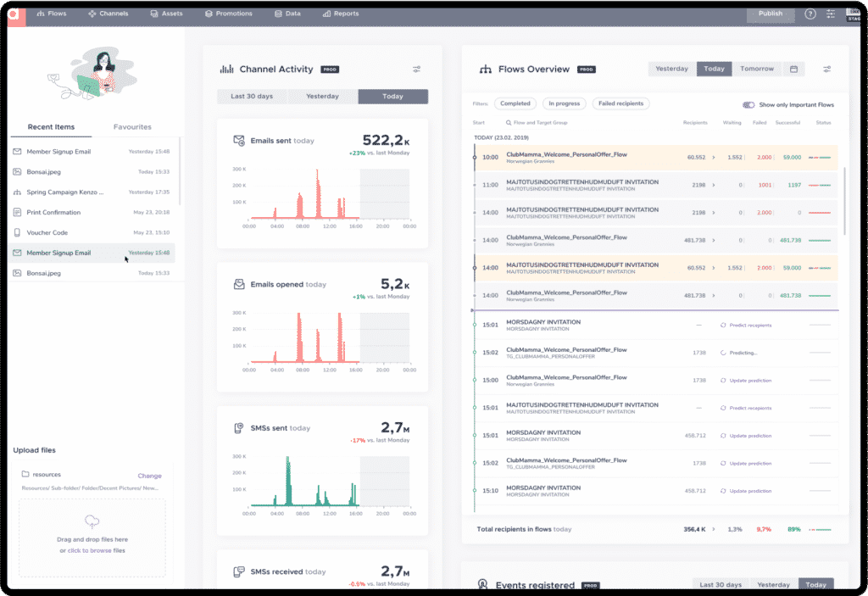
Task: Show Last 30 days in Events registered
Action: [x=721, y=584]
